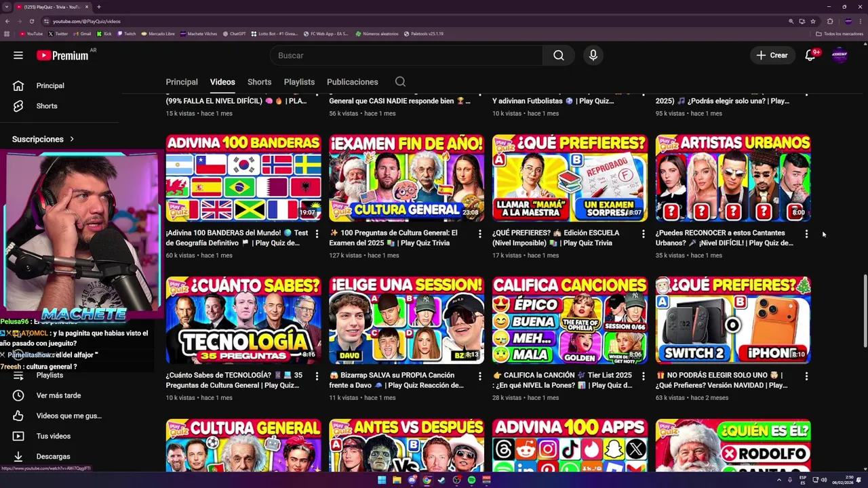Open the Chrome tab search dropdown arrow
868x488 pixels.
7,7
